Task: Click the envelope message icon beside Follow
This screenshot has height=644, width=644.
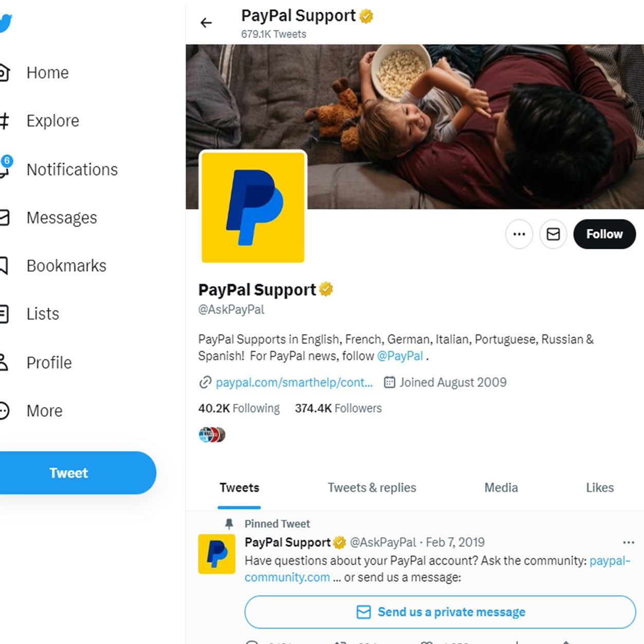Action: coord(553,234)
